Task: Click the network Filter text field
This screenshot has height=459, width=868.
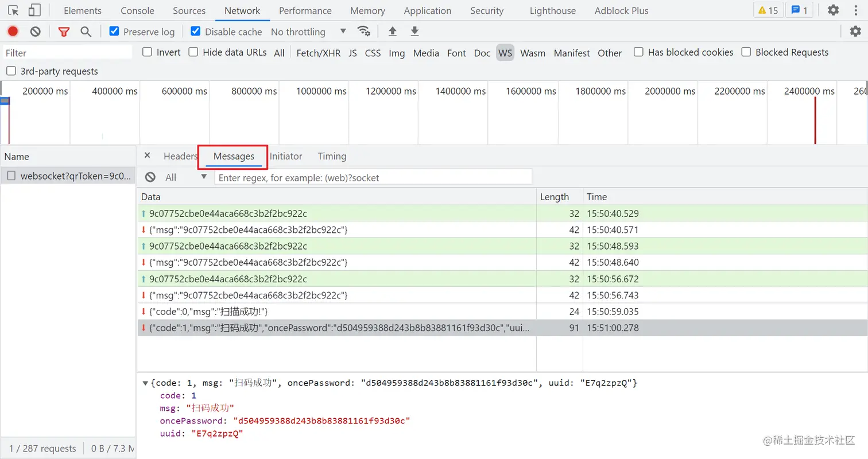Action: [68, 53]
